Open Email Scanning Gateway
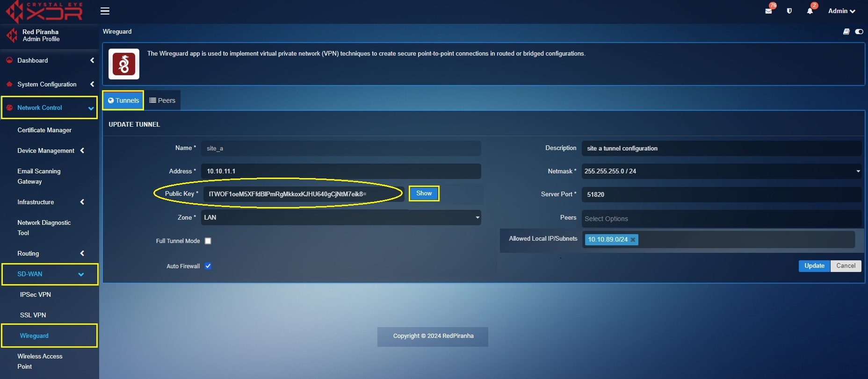Screen dimensions: 868x379 (x=39, y=176)
